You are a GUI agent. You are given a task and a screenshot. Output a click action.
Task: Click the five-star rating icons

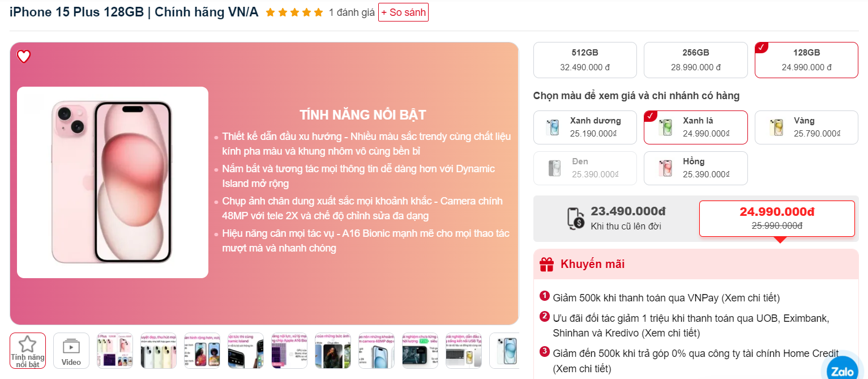tap(294, 12)
